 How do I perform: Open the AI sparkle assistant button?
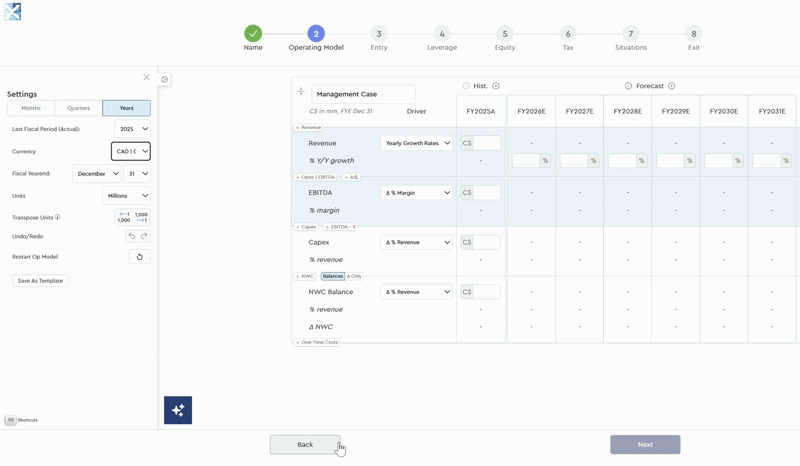click(x=178, y=410)
